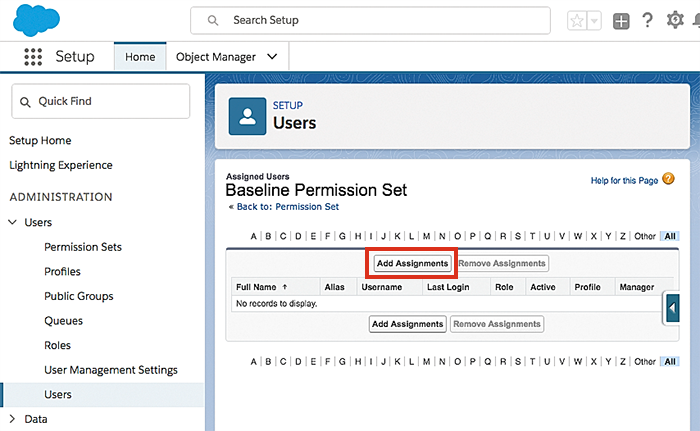Select Other in top alphabet filter
Image resolution: width=700 pixels, height=431 pixels.
[x=645, y=236]
